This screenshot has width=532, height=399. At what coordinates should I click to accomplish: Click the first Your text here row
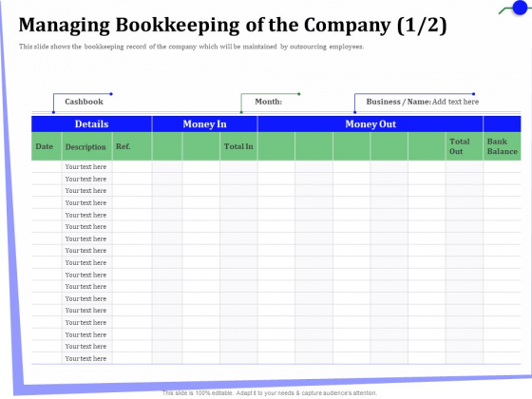coord(85,166)
